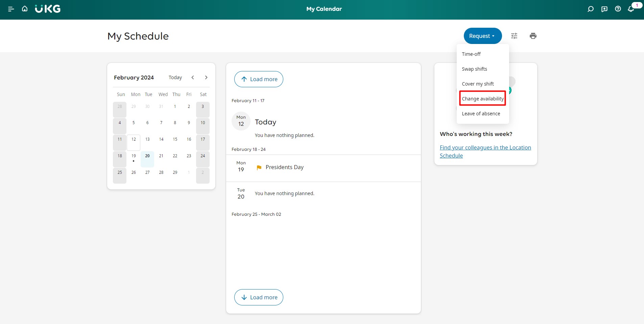Open the feedback chat bubble icon

[604, 9]
